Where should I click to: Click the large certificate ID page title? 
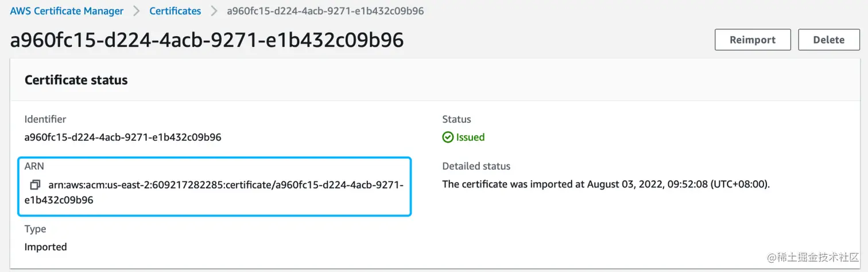207,40
